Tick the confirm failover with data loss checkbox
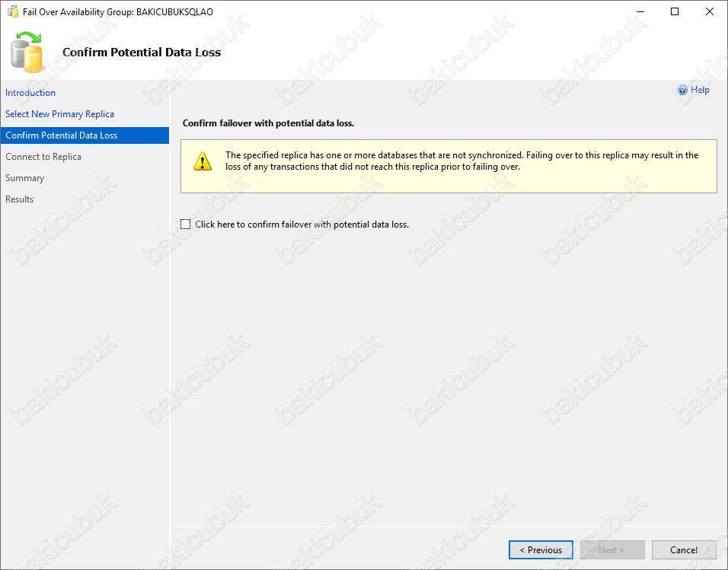Viewport: 728px width, 570px height. (x=185, y=224)
